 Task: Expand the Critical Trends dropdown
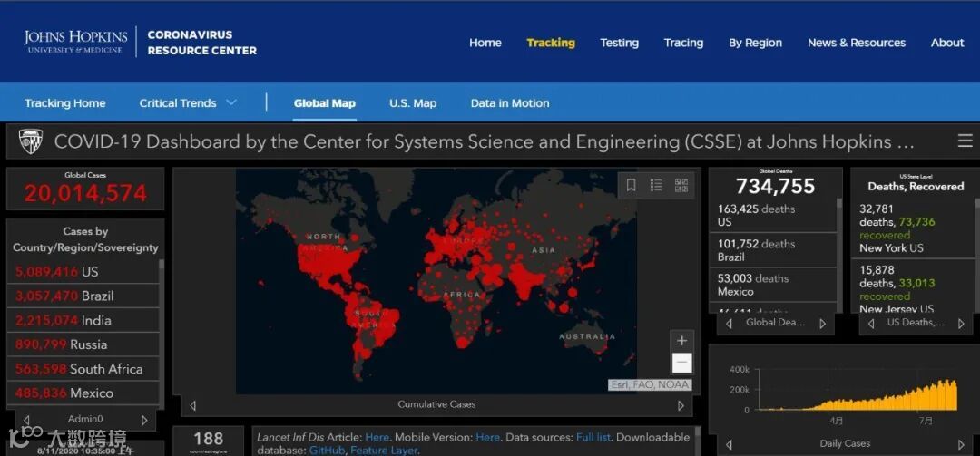tap(188, 103)
